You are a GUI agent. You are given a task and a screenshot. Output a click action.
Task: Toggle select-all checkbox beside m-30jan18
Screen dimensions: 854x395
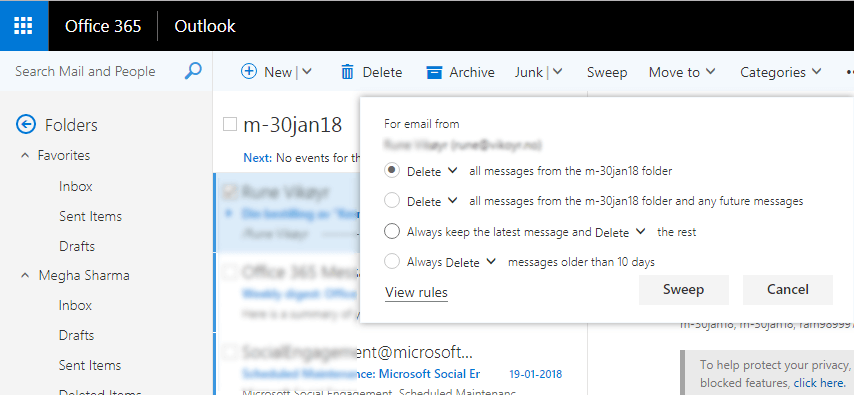click(x=230, y=125)
